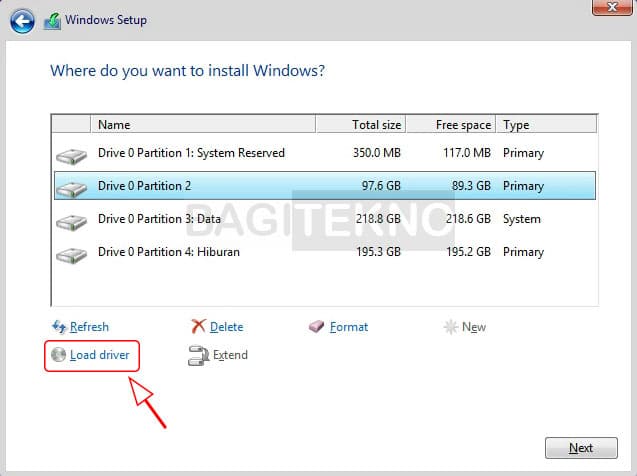Click the Load driver disc icon

58,355
